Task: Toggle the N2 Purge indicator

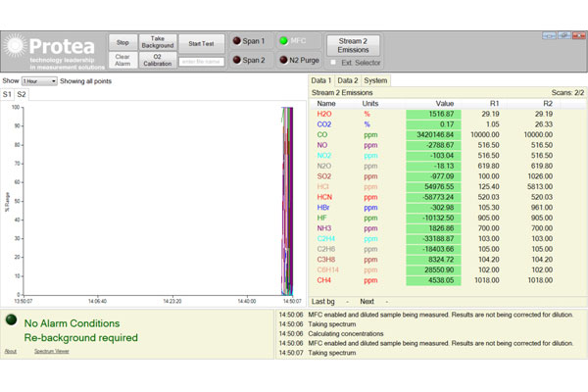Action: [x=284, y=60]
